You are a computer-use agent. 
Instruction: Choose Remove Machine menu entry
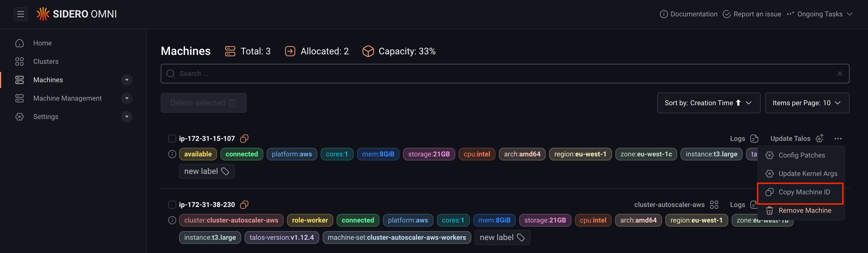tap(801, 210)
